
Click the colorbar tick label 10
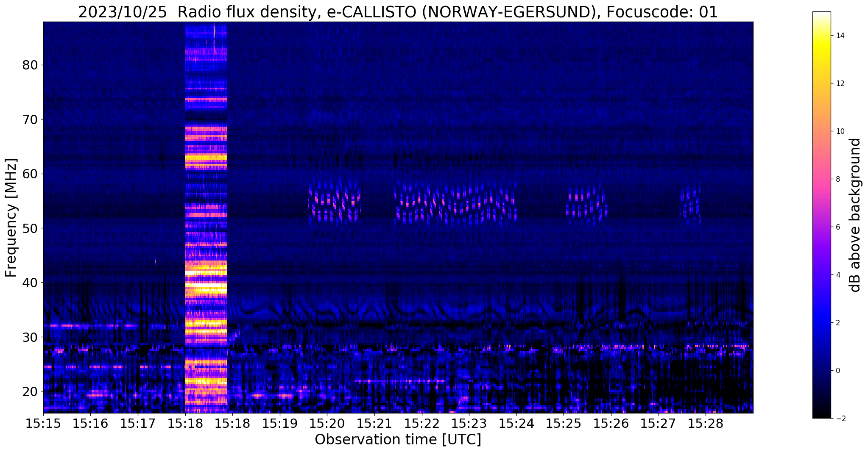click(840, 131)
